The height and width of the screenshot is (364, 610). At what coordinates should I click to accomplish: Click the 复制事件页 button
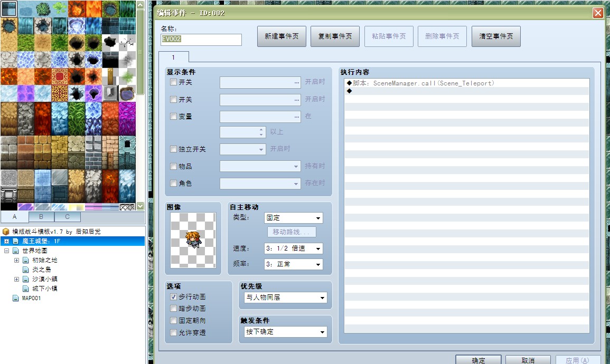[x=335, y=36]
